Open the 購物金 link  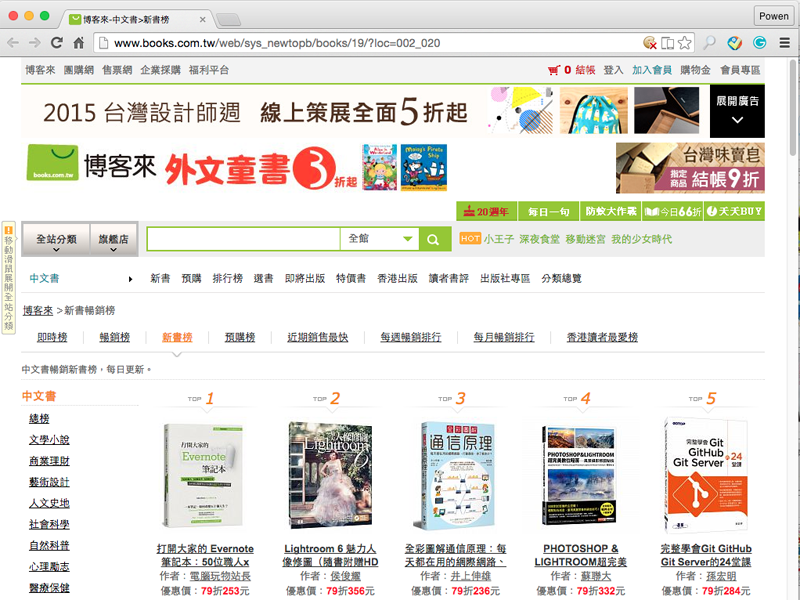pyautogui.click(x=695, y=70)
